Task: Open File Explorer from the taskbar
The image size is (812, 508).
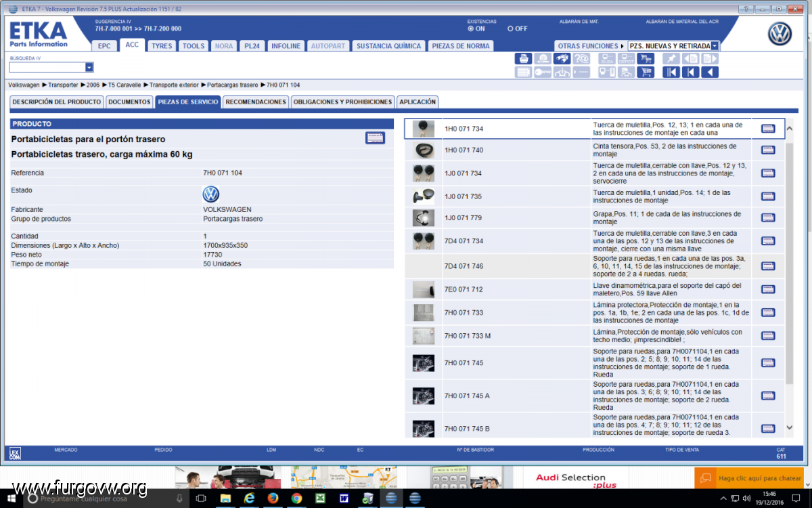Action: [225, 498]
